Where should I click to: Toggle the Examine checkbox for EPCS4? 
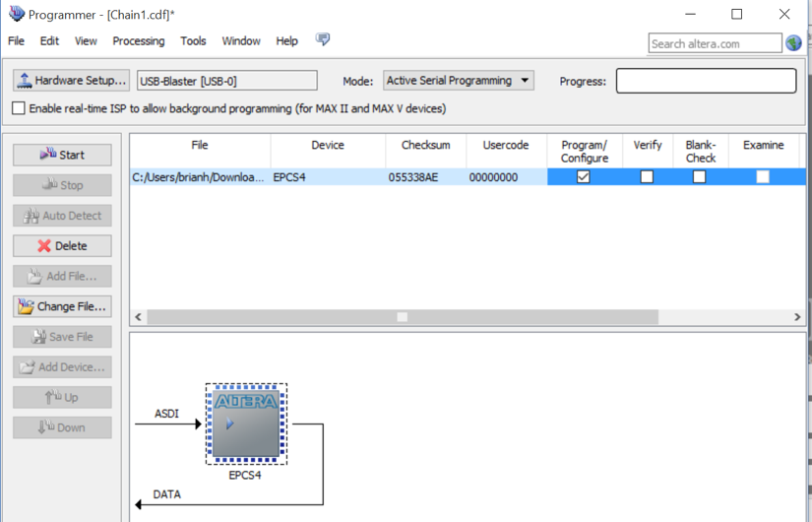tap(762, 176)
